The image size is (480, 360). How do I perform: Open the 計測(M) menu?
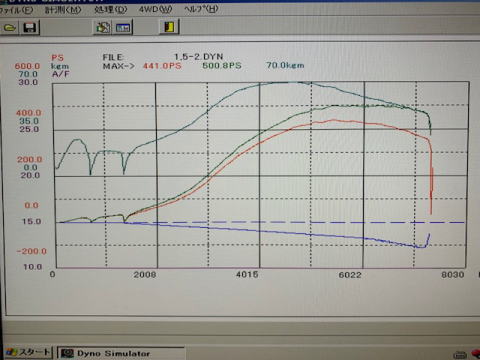point(63,10)
